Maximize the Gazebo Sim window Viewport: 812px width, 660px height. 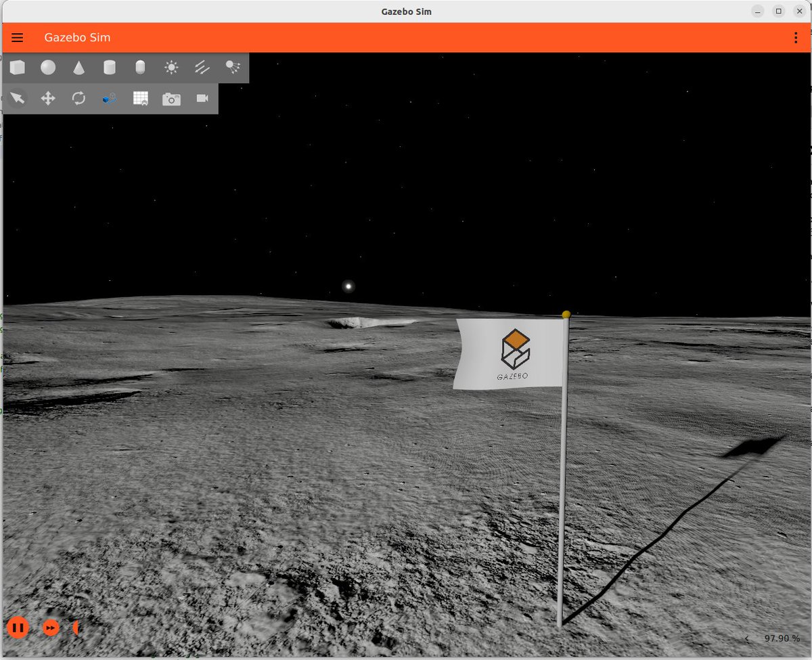click(x=779, y=11)
